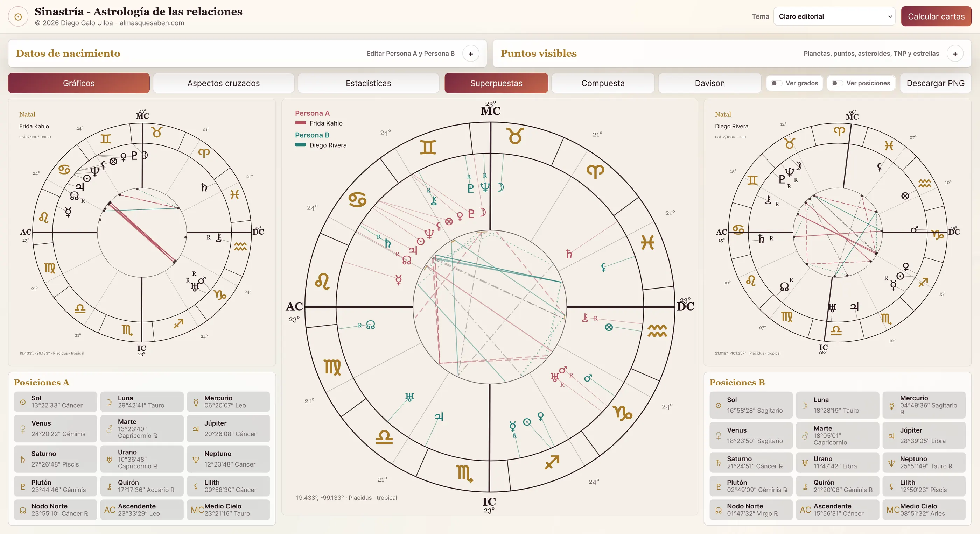Click Venus icon in Posiciones A
The width and height of the screenshot is (980, 534).
coord(23,429)
